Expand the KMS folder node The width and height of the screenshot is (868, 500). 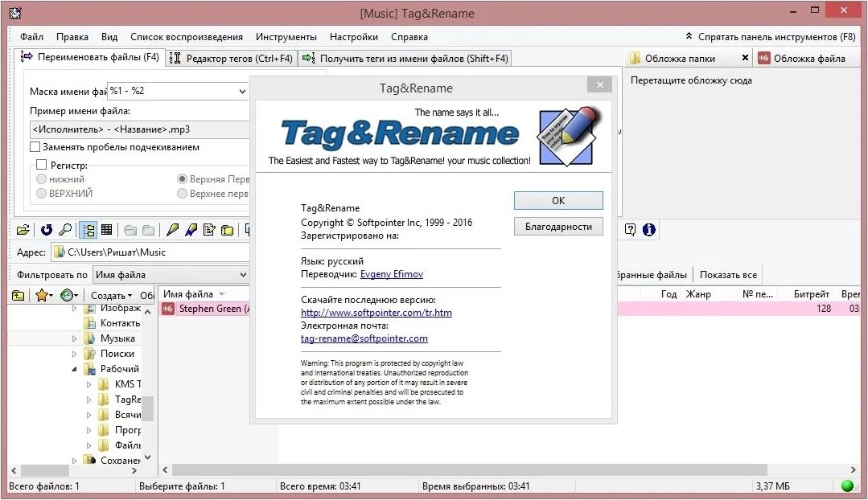(88, 384)
